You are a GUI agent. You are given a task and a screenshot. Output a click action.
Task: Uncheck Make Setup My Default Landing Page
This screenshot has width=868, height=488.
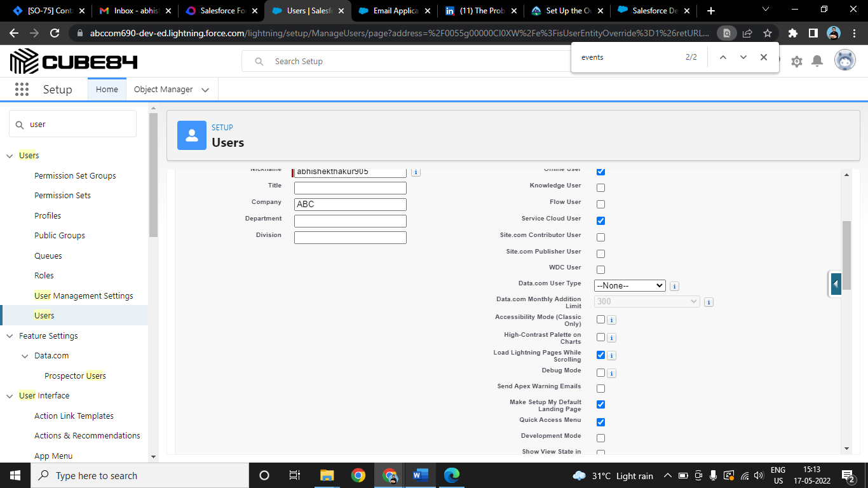(600, 404)
